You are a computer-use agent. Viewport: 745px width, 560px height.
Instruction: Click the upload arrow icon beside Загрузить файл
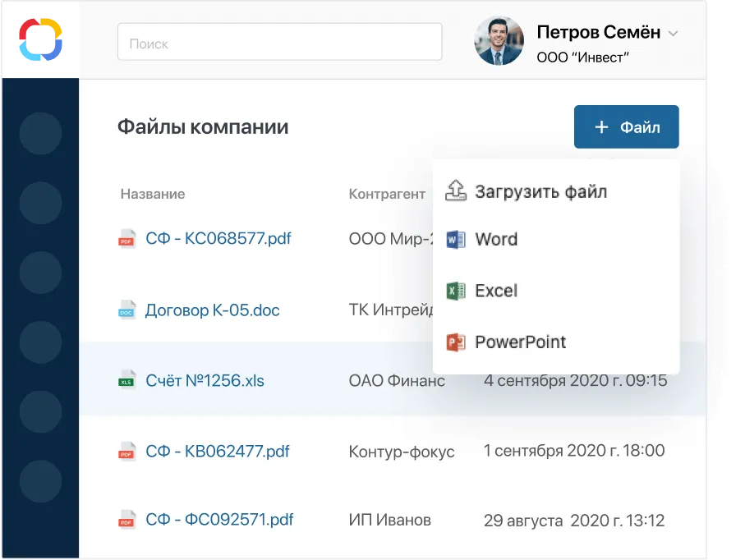457,190
